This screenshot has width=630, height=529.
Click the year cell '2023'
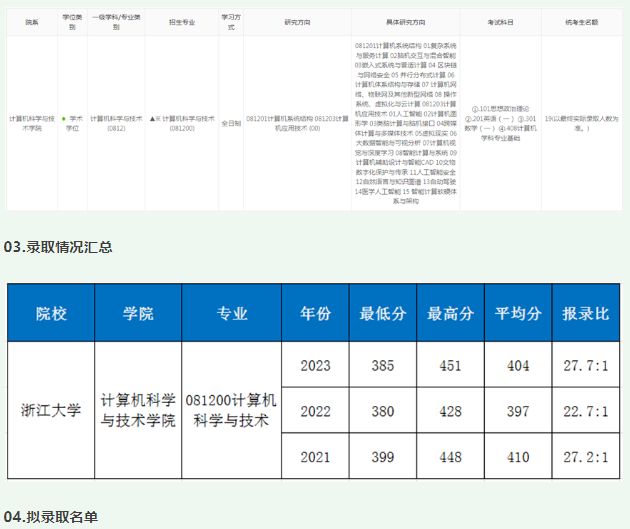click(315, 365)
